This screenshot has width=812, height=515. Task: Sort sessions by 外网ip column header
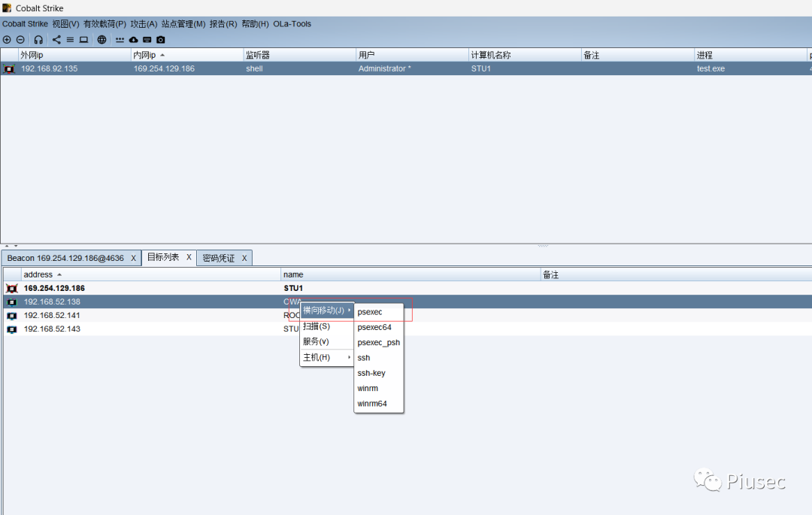point(74,55)
